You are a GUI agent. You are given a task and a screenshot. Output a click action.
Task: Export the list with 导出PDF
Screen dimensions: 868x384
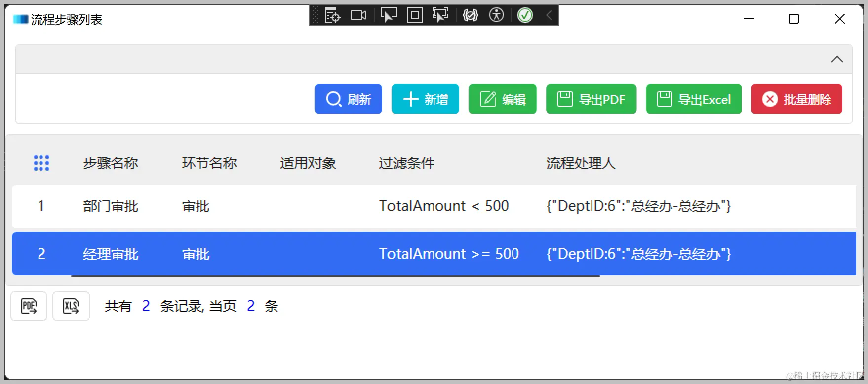(x=591, y=99)
